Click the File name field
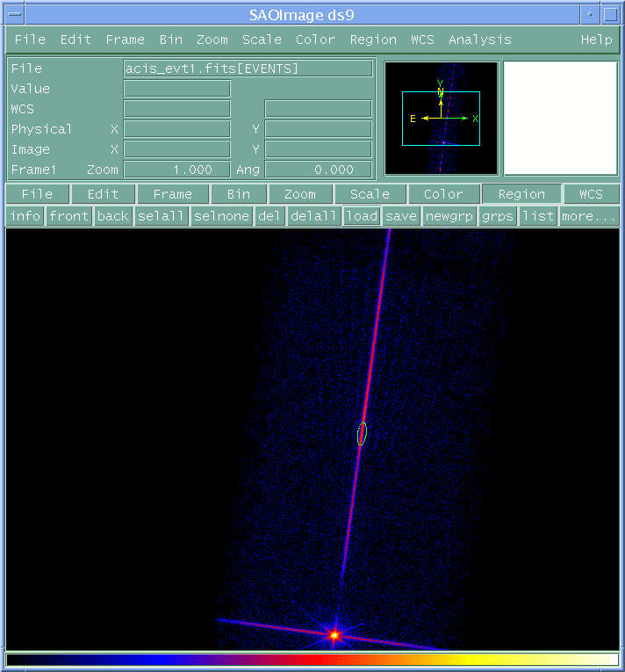The width and height of the screenshot is (625, 672). point(248,69)
